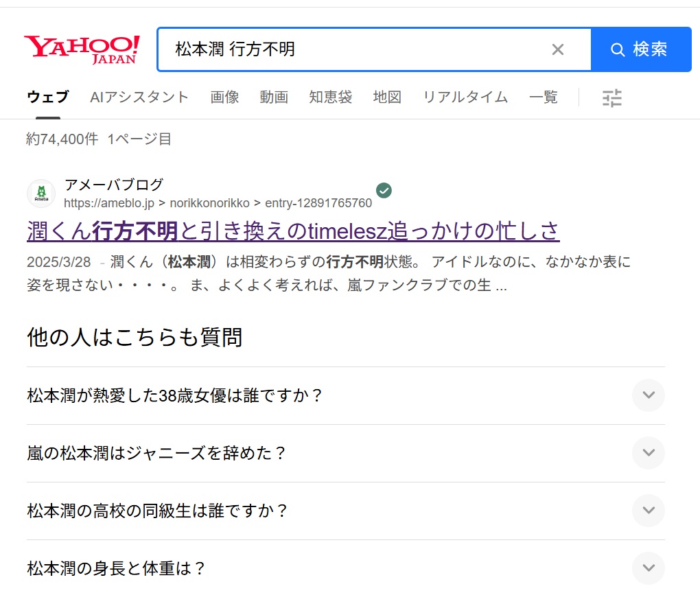
Task: Click the Yahoo! JAPAN logo
Action: coord(82,49)
